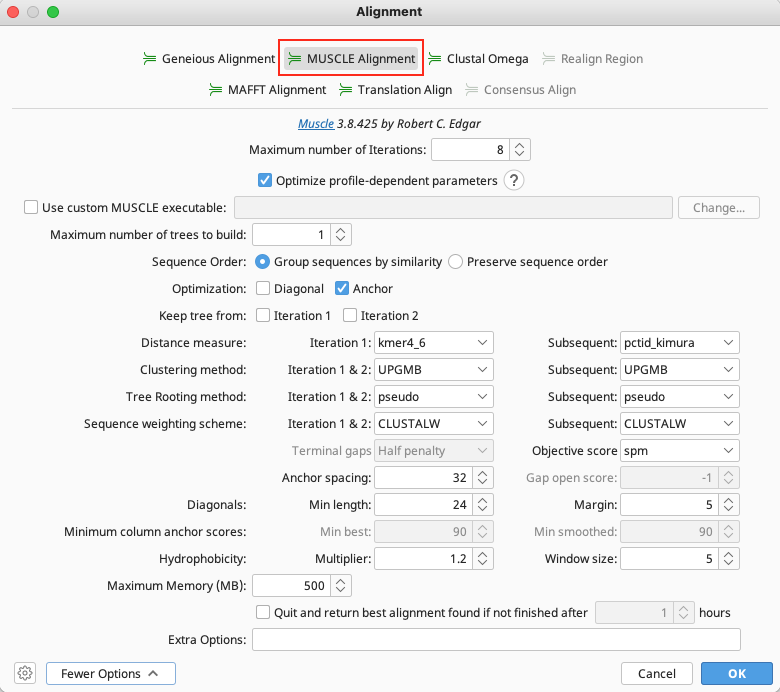
Task: Switch to Clustal Omega tab
Action: [x=487, y=59]
